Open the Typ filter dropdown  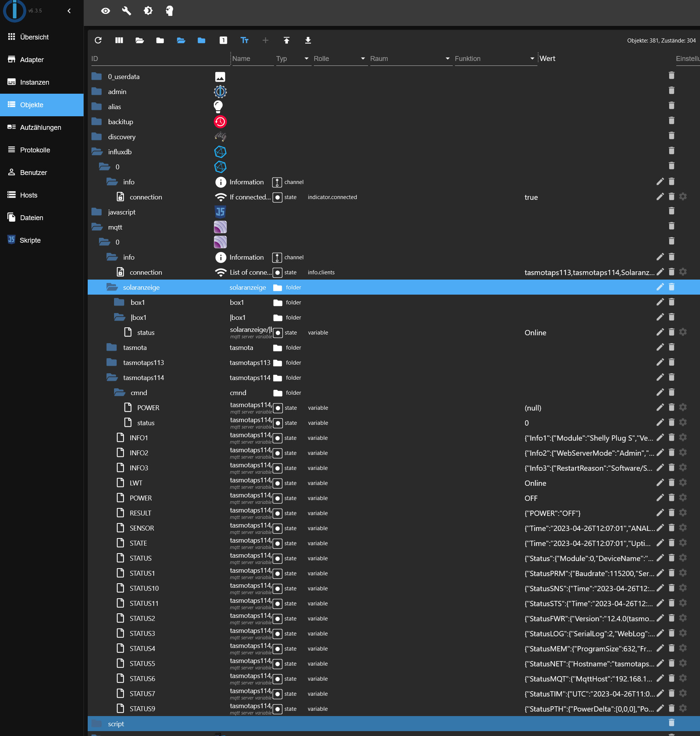pos(293,59)
